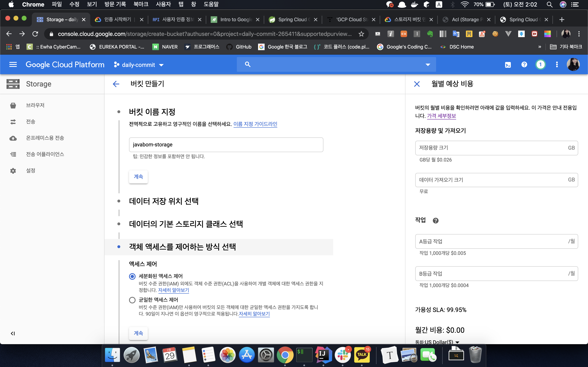
Task: Expand the daily-commit project selector
Action: (138, 65)
